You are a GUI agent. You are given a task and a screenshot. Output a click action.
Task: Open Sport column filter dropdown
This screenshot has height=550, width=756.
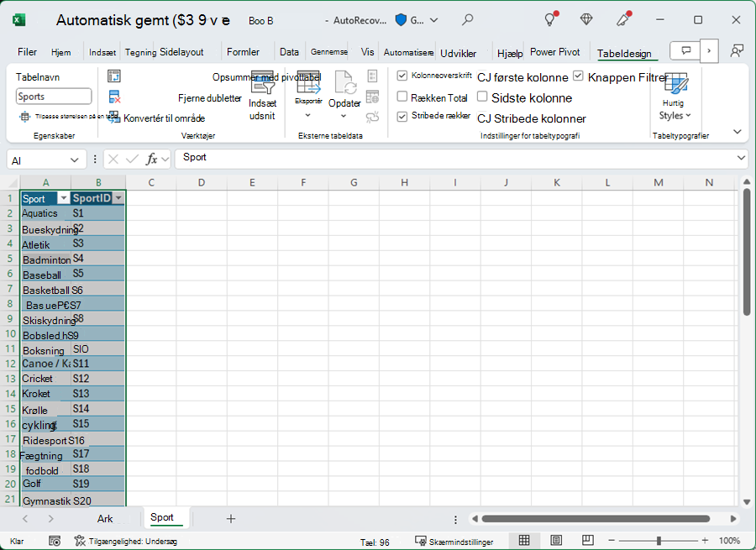(x=63, y=199)
